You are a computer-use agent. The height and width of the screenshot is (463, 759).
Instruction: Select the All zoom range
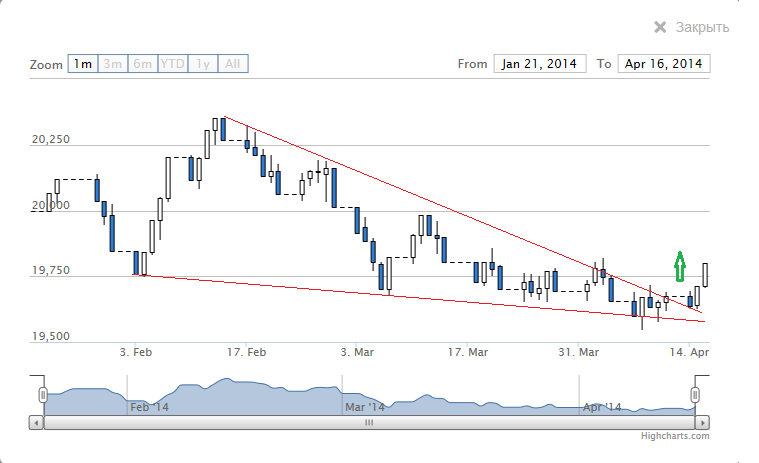(x=233, y=64)
